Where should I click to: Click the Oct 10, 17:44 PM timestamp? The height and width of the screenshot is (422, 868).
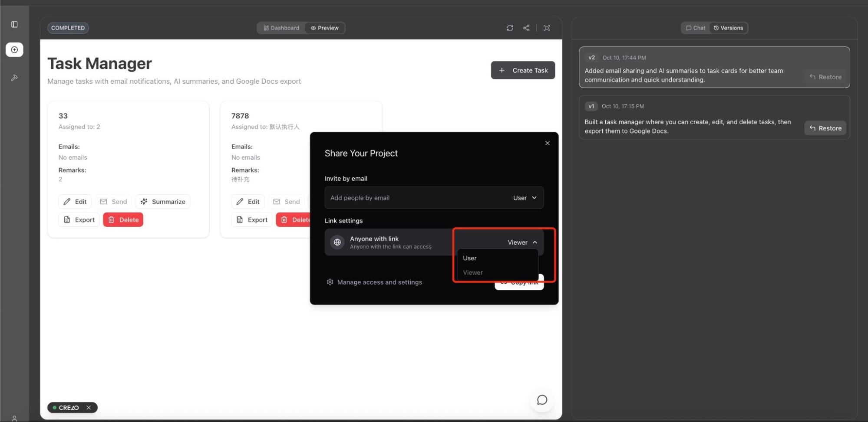point(624,58)
